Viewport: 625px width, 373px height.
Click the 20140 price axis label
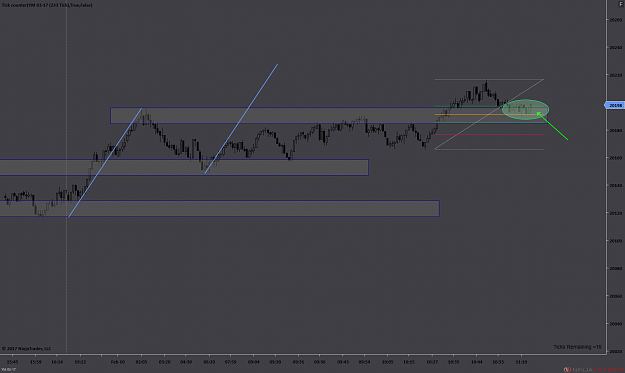point(615,186)
